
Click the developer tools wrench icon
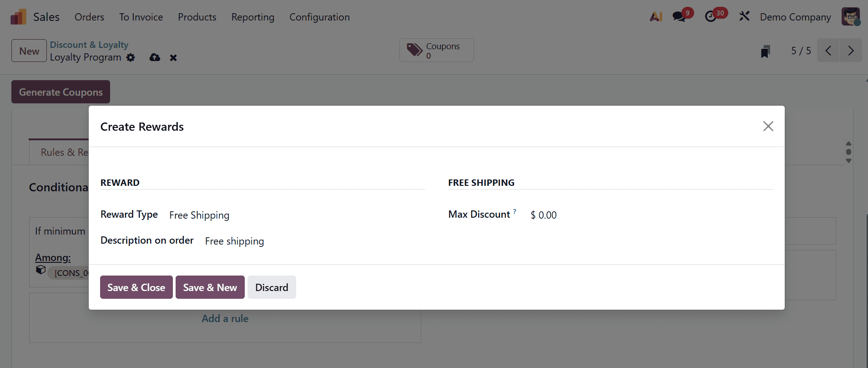pos(744,16)
